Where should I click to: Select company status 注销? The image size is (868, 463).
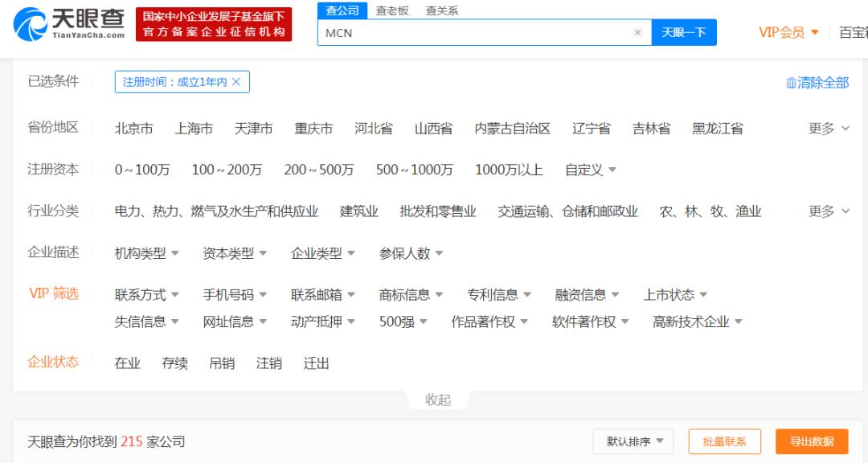tap(269, 363)
